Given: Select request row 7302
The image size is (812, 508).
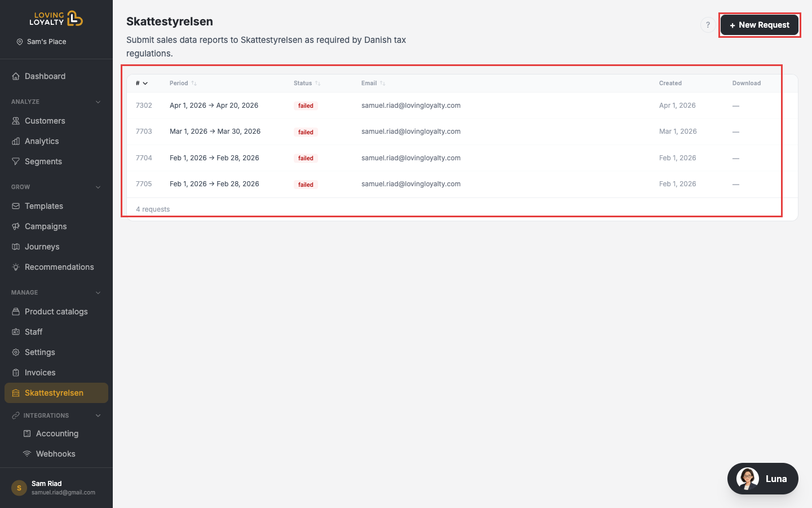Looking at the screenshot, I should (x=462, y=106).
